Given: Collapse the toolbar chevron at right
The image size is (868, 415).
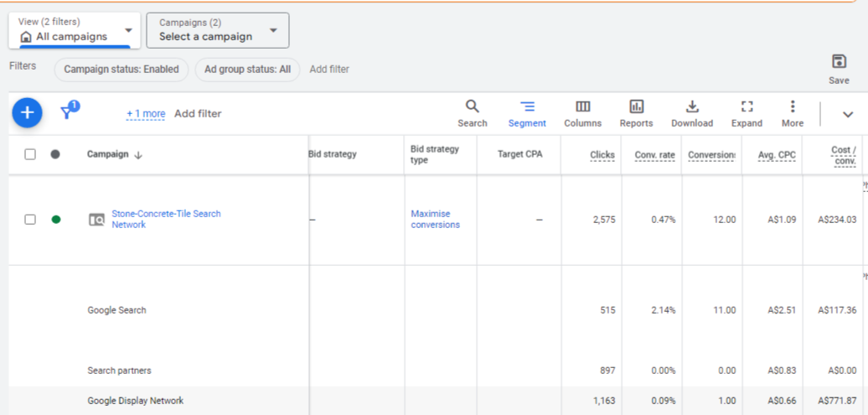Looking at the screenshot, I should [847, 115].
